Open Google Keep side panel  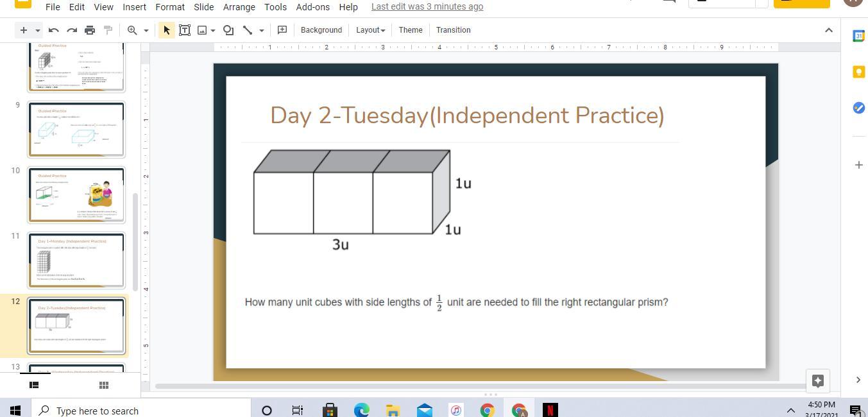pos(858,72)
